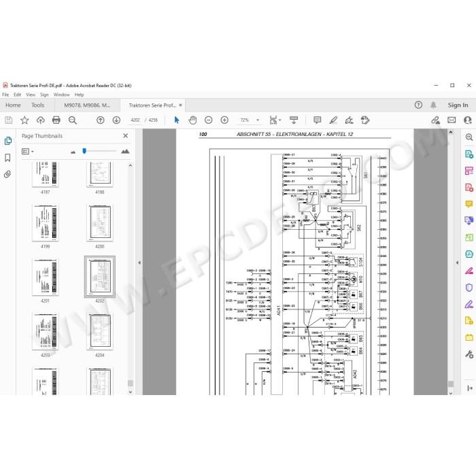Open the Comment tool in right pane
Screen dimensions: 476x476
469,204
